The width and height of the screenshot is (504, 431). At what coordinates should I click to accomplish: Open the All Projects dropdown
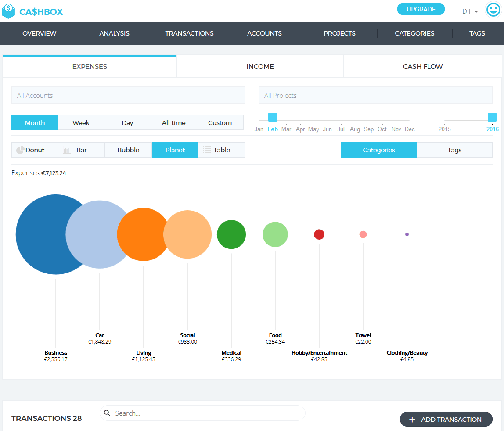pyautogui.click(x=375, y=95)
